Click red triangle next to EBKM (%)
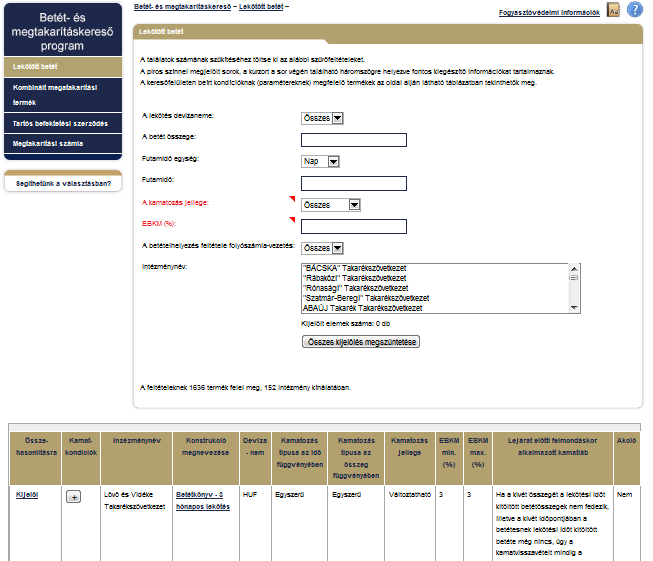653x561 pixels. pos(292,220)
